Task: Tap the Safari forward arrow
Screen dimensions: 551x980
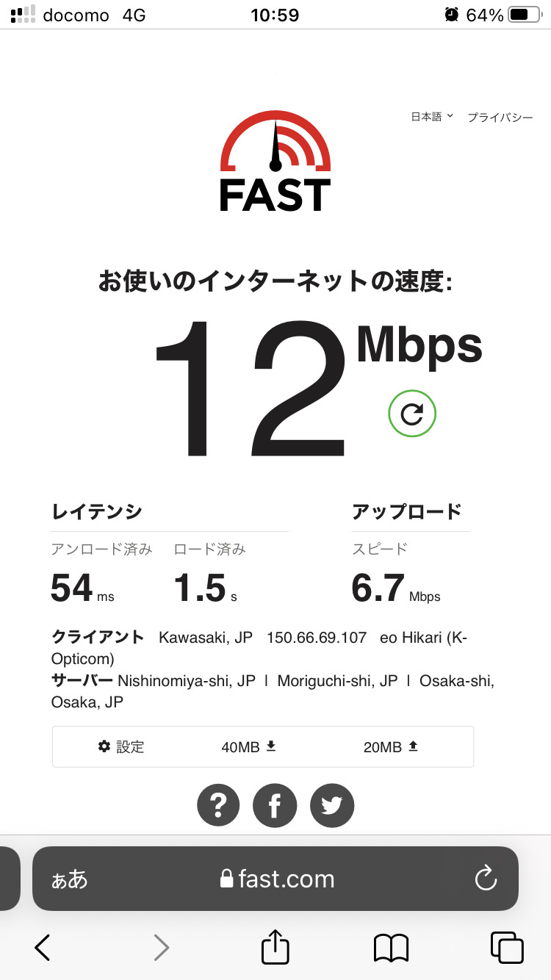Action: [x=161, y=948]
